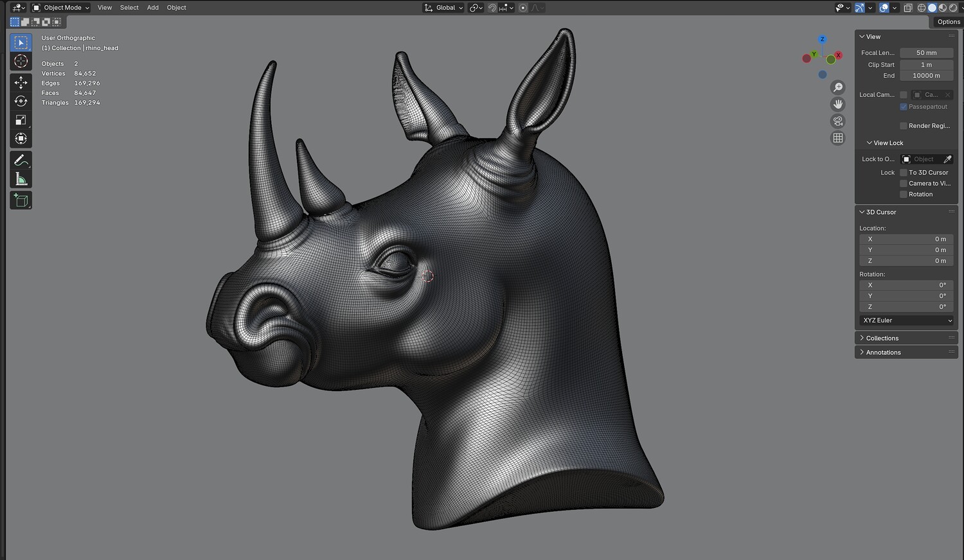Click the blue Z axis gizmo
The height and width of the screenshot is (560, 964).
822,39
